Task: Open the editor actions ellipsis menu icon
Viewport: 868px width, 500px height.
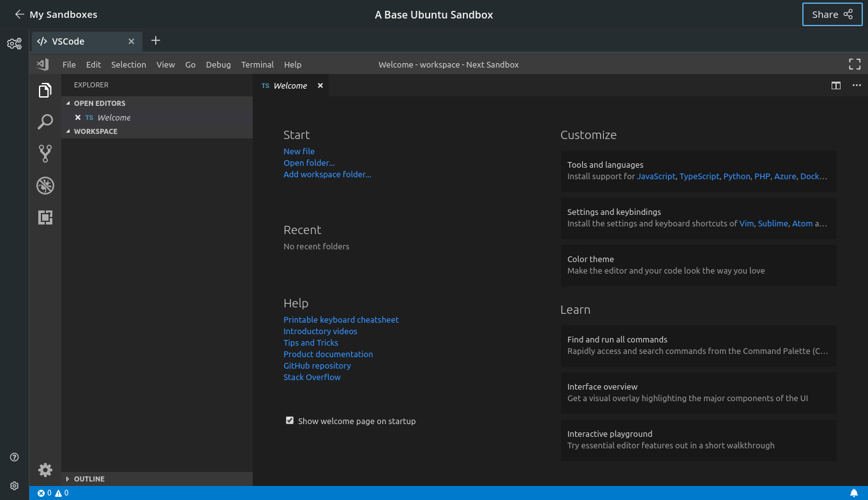Action: point(857,85)
